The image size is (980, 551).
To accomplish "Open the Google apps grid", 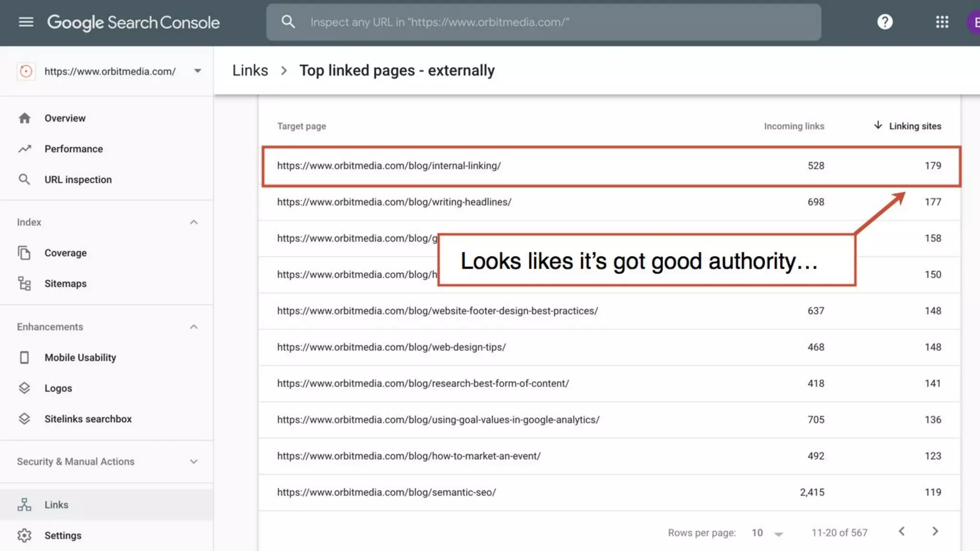I will point(942,22).
